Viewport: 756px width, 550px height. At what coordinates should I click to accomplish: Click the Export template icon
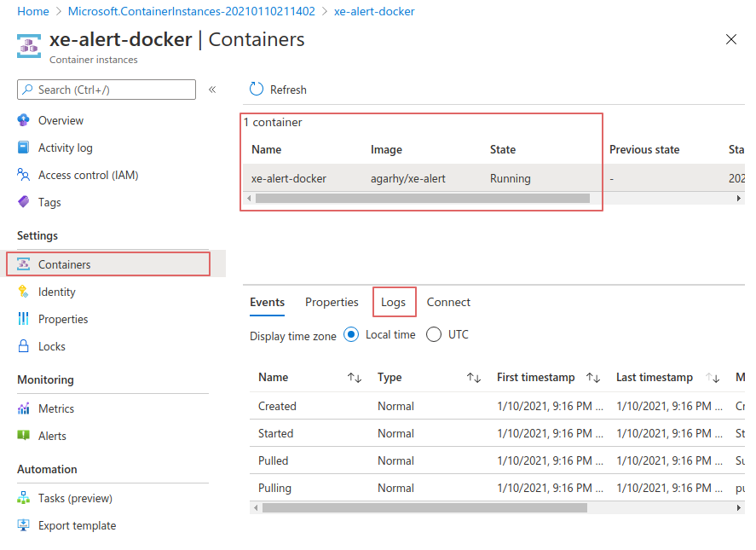point(23,525)
